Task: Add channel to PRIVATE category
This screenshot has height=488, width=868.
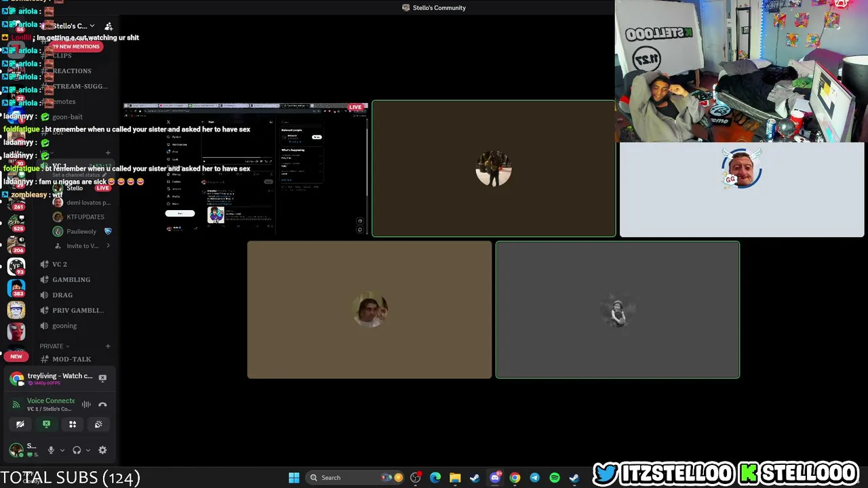Action: [107, 346]
